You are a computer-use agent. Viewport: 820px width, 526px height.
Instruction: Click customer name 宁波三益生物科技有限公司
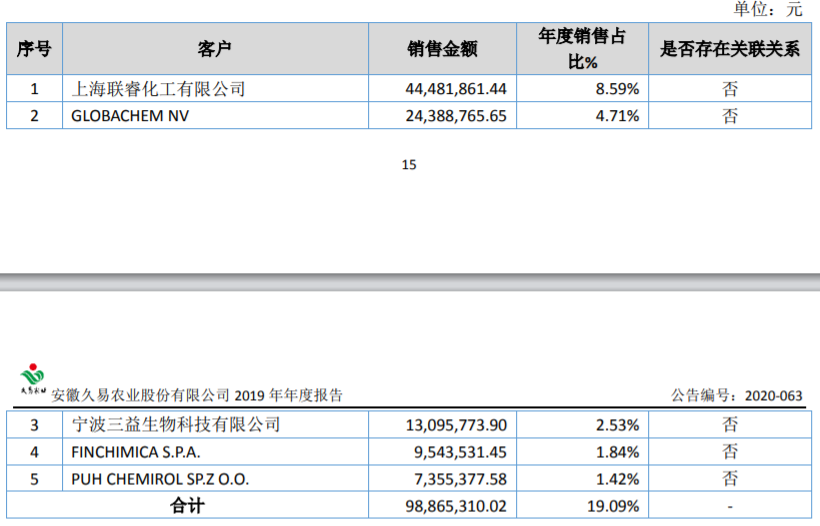pyautogui.click(x=176, y=425)
